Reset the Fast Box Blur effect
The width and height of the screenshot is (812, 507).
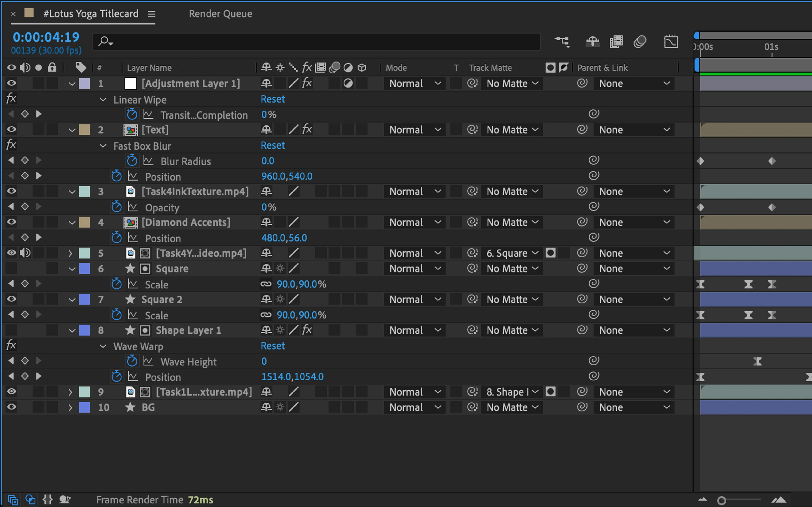click(273, 145)
